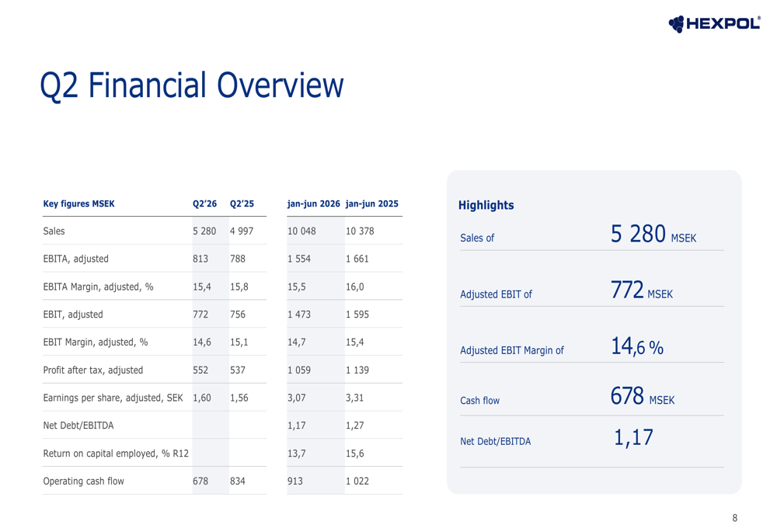Viewport: 777px width, 532px height.
Task: Click operating cash flow value 834
Action: click(237, 481)
